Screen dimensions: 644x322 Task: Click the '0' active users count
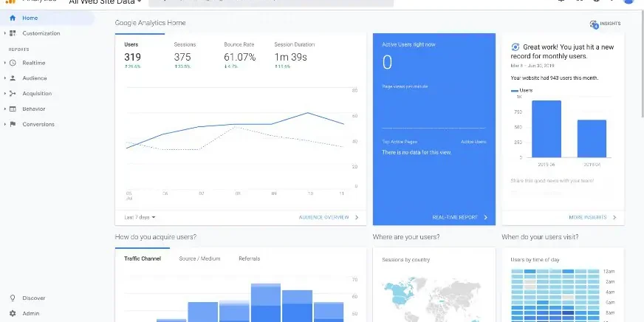(387, 63)
